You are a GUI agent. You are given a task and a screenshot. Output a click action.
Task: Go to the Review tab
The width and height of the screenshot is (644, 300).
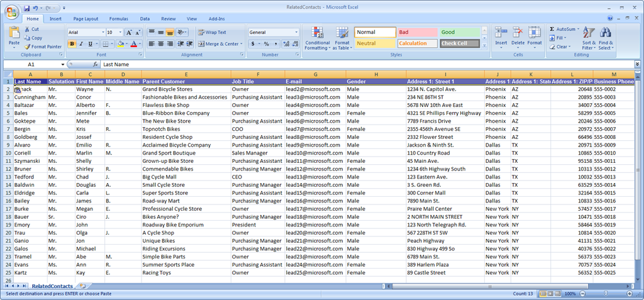pos(169,19)
